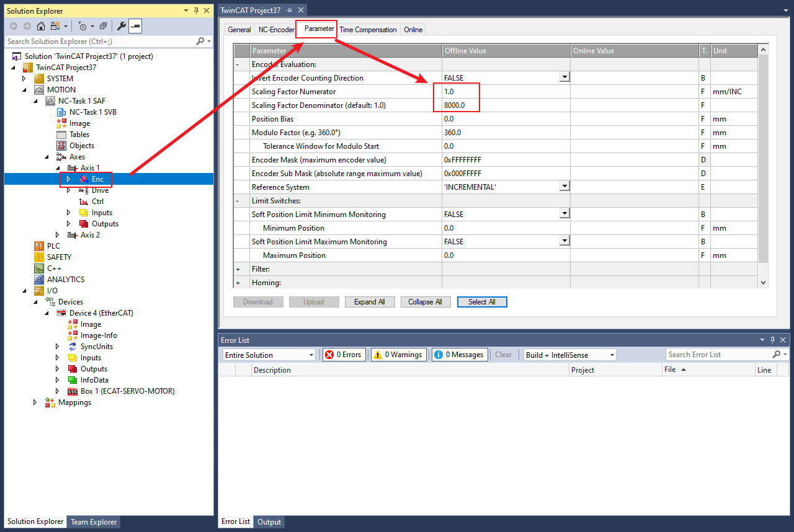Click the SAFETY node icon

[38, 257]
